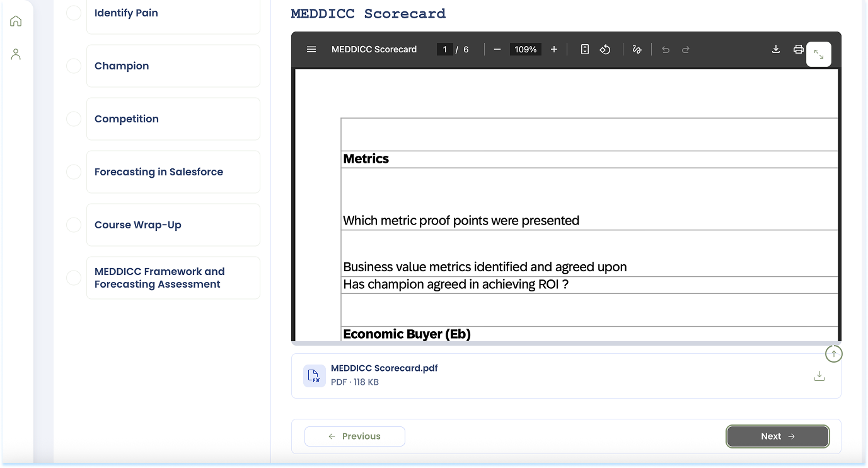Toggle the Course Wrap-Up completion circle
The image size is (868, 468).
[74, 225]
